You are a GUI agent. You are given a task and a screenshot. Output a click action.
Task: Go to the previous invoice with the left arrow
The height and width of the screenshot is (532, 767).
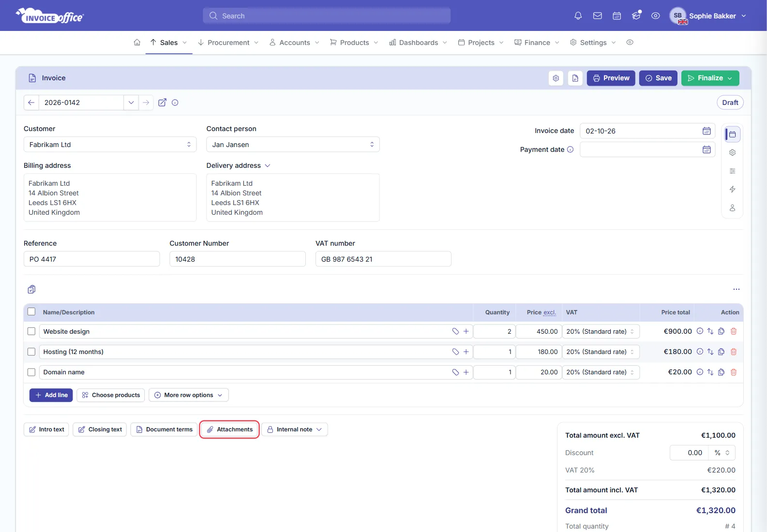tap(31, 103)
